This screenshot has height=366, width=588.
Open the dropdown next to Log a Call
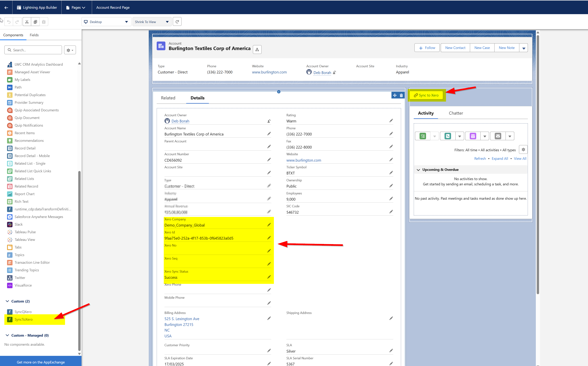point(460,136)
